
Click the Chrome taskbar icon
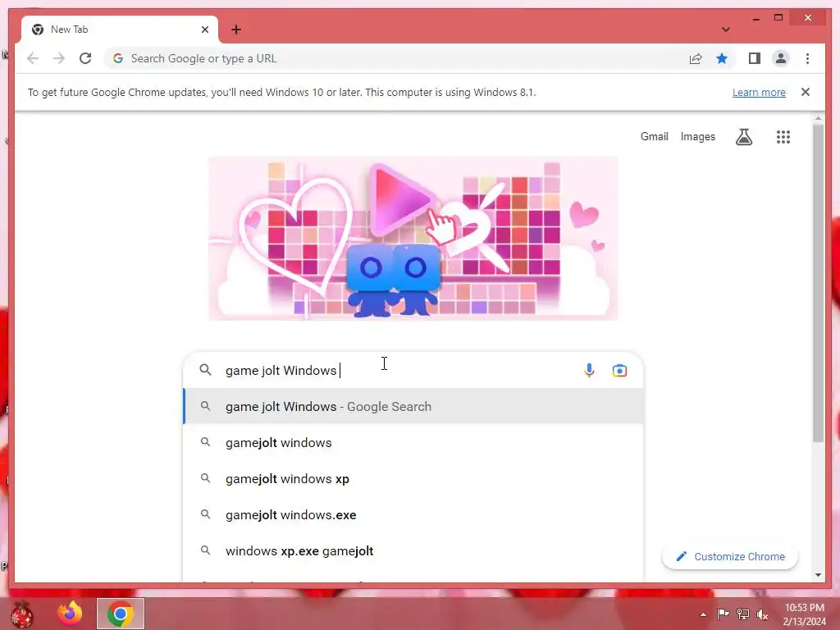pyautogui.click(x=121, y=614)
